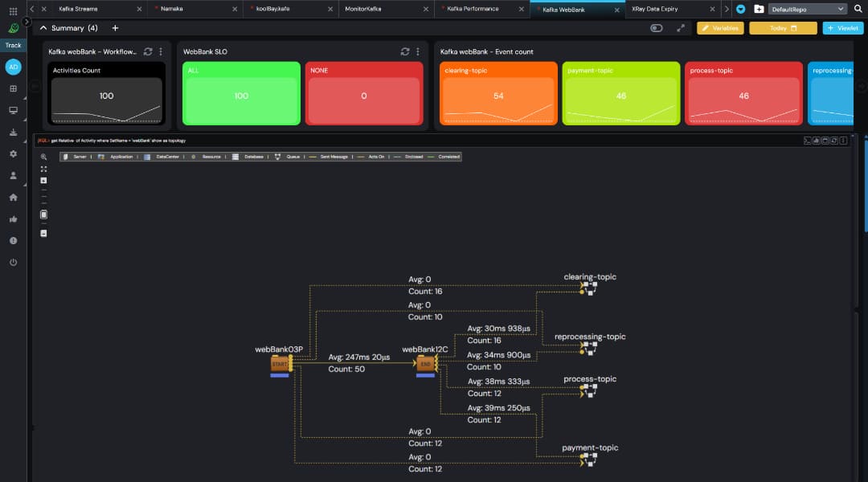Viewport: 868px width, 482px height.
Task: Switch to the Kafka Performance tab
Action: click(x=474, y=9)
